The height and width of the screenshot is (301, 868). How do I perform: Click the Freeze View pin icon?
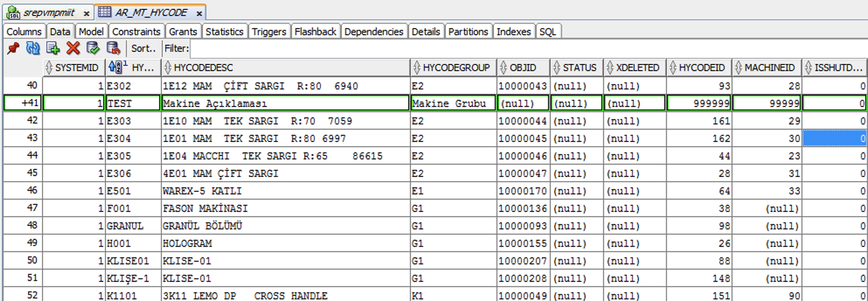click(13, 48)
